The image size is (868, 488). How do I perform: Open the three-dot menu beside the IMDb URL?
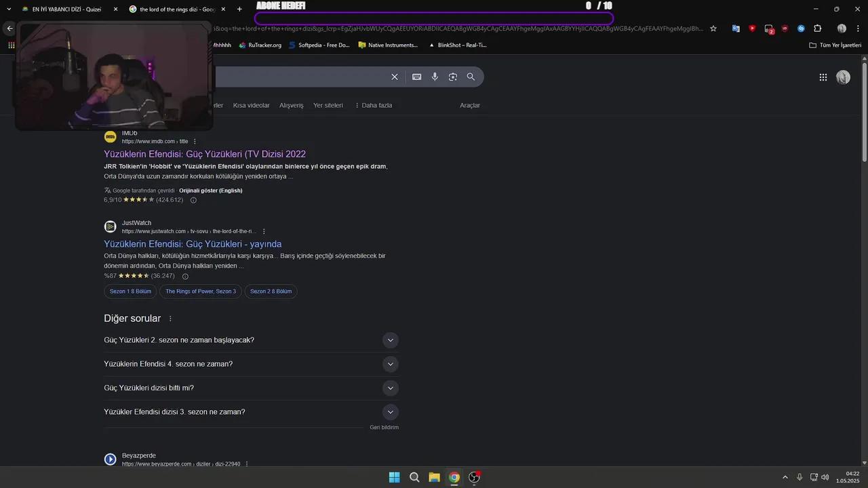195,141
